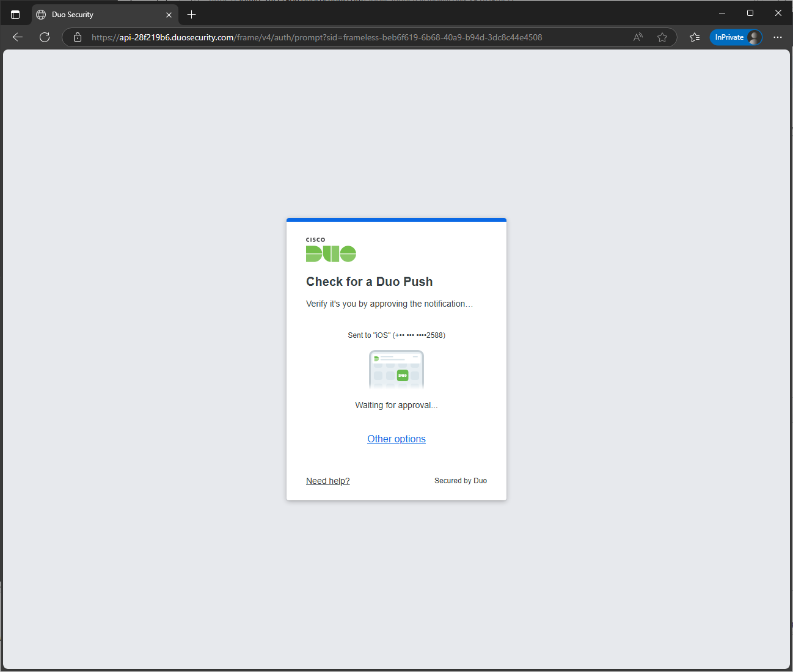Close the Duo Security tab
793x672 pixels.
[169, 15]
